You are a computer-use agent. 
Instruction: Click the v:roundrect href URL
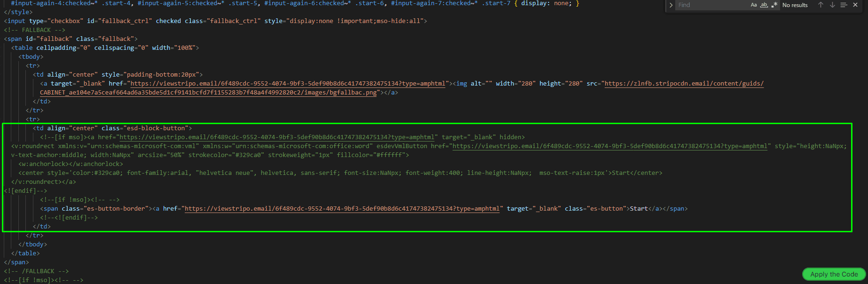(610, 146)
